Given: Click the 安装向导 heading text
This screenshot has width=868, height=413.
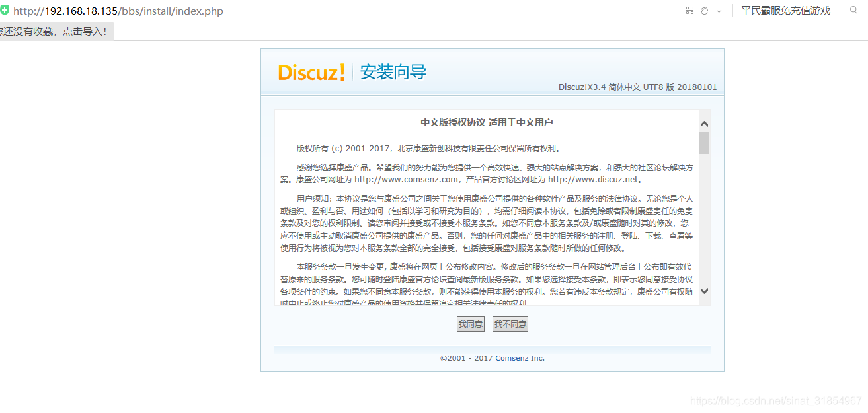Looking at the screenshot, I should point(393,72).
